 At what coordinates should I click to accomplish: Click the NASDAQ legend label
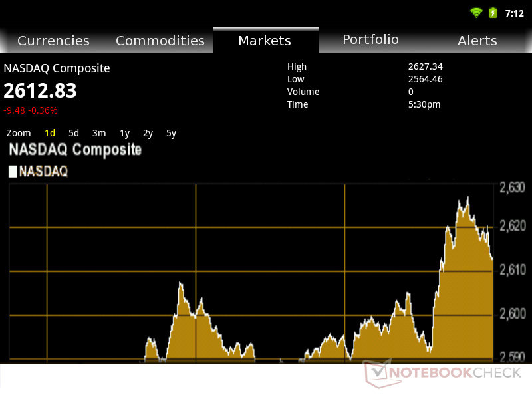43,172
